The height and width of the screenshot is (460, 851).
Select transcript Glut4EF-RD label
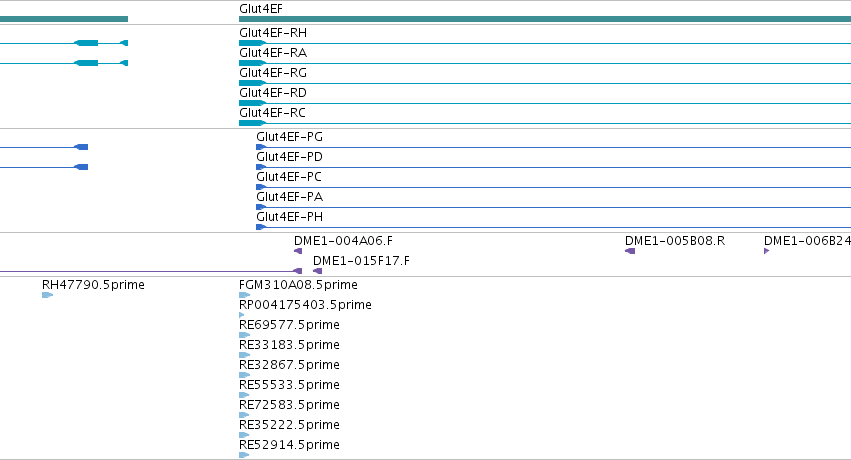coord(272,93)
